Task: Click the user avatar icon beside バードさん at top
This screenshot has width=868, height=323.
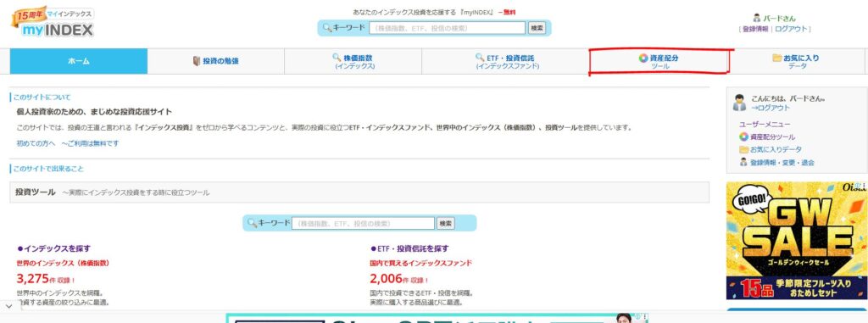Action: [x=757, y=19]
